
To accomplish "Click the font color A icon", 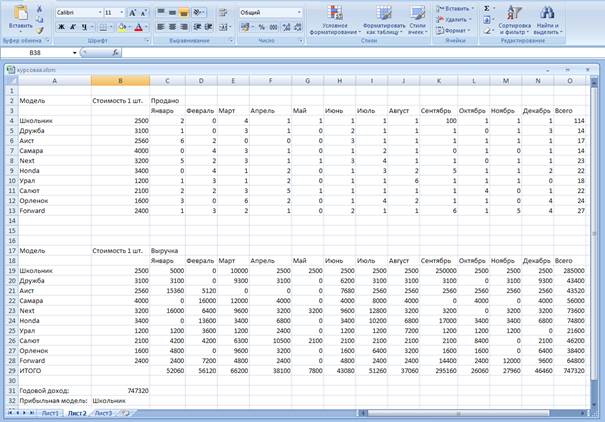I will click(x=137, y=28).
